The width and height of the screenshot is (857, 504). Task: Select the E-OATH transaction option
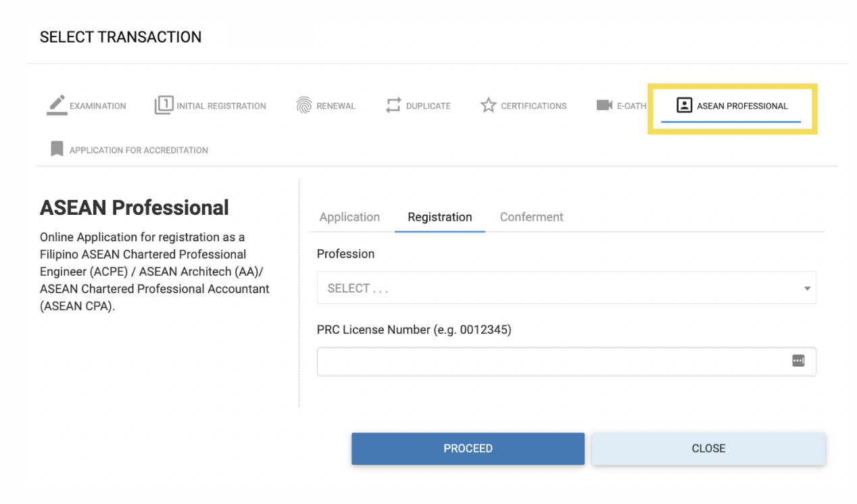[x=618, y=105]
